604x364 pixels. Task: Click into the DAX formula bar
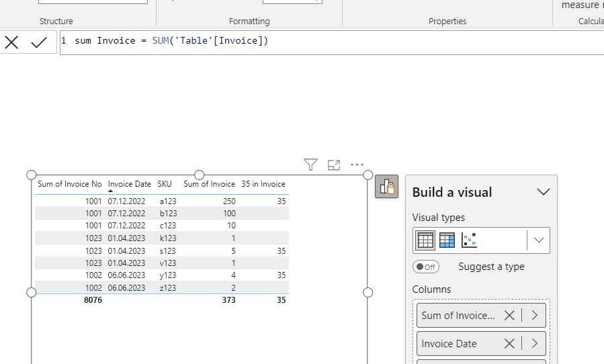click(332, 42)
